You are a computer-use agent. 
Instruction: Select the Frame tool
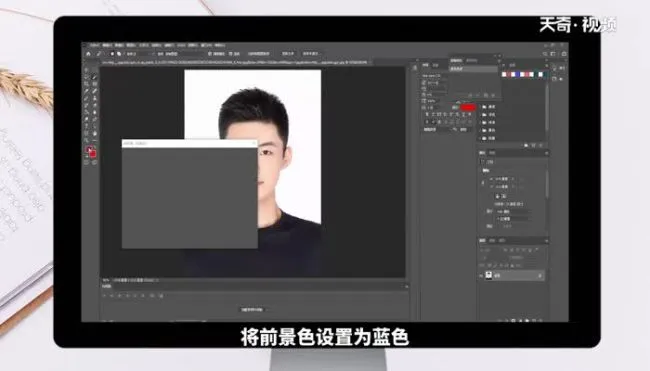pos(95,84)
